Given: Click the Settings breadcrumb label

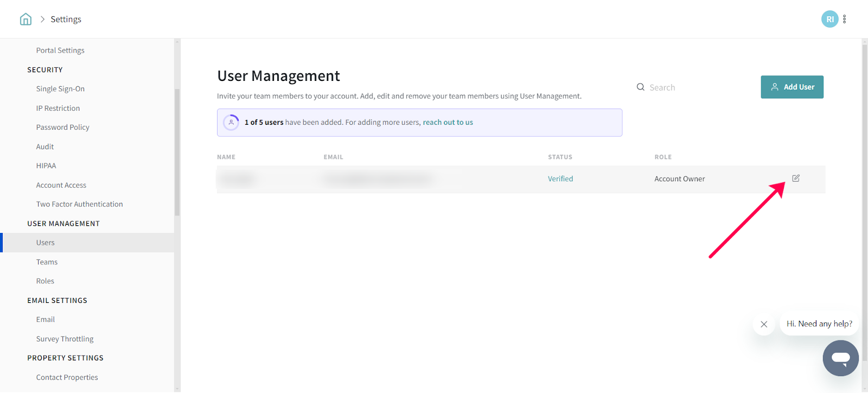Looking at the screenshot, I should (66, 20).
